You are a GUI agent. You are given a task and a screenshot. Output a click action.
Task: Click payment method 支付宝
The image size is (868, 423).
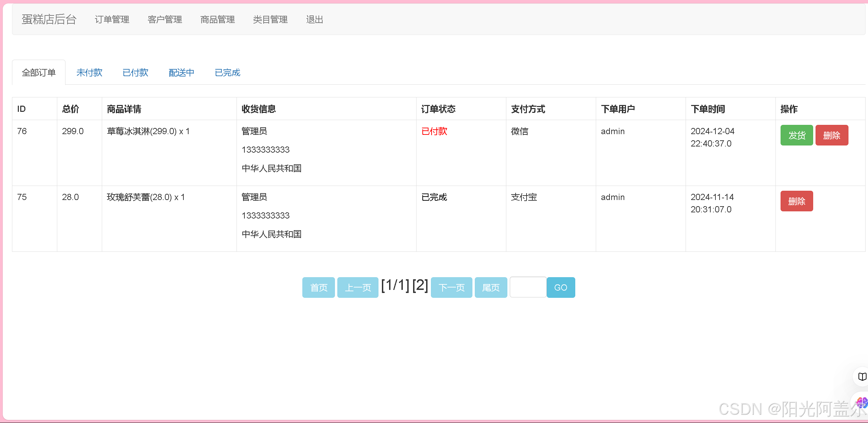[524, 197]
